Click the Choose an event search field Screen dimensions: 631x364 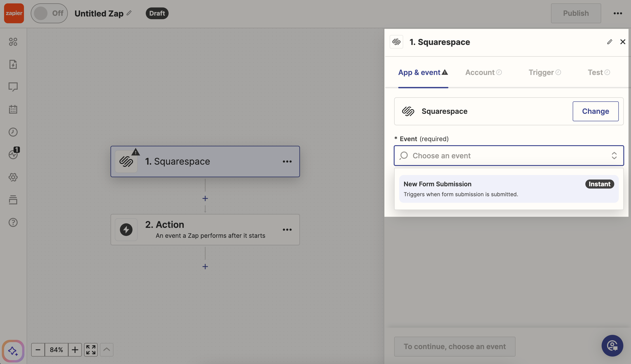click(x=509, y=156)
